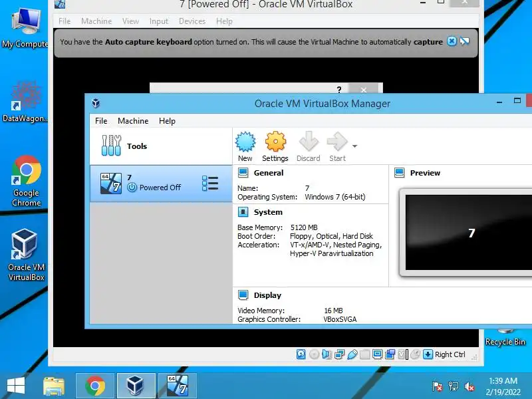
Task: Click the Windows Start button
Action: pos(16,386)
